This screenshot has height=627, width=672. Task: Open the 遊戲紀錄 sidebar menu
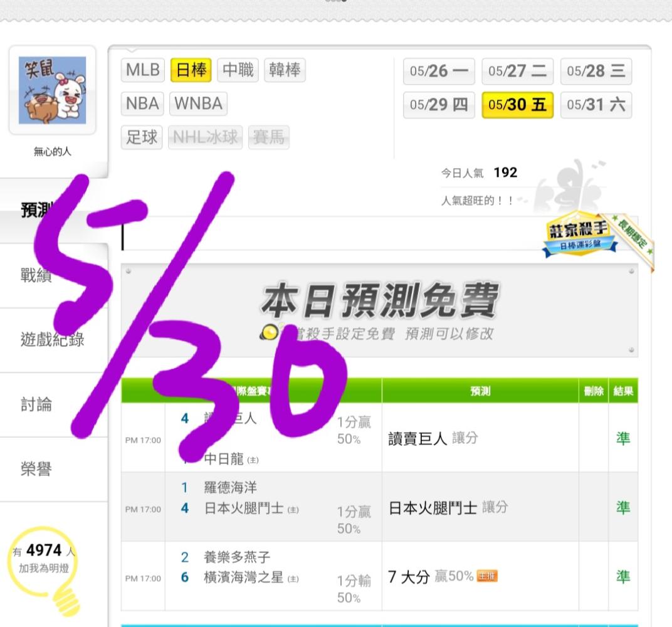tap(53, 340)
